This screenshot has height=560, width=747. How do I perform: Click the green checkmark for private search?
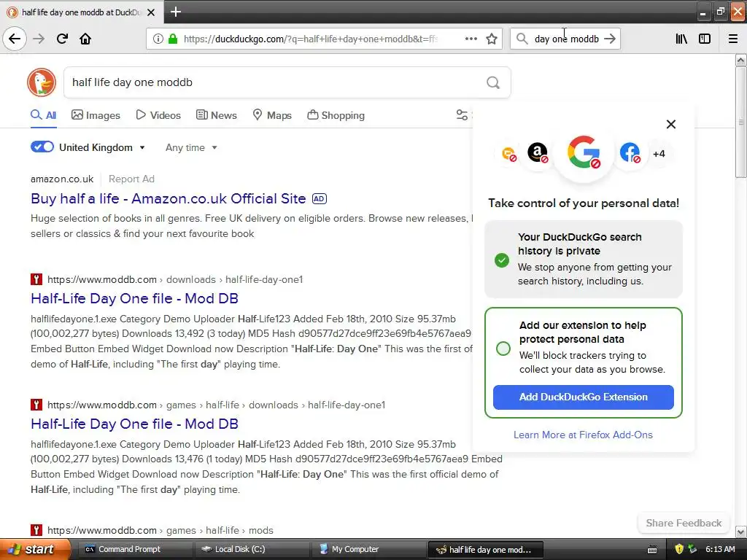(502, 260)
